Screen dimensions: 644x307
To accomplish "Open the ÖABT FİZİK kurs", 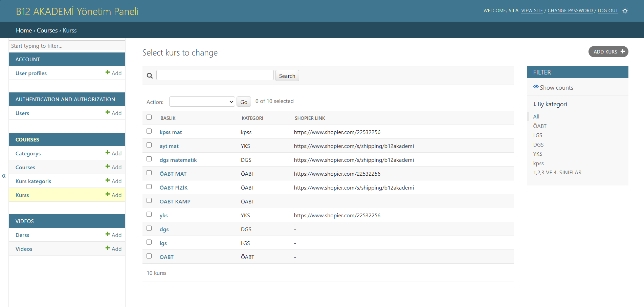I will (x=174, y=188).
